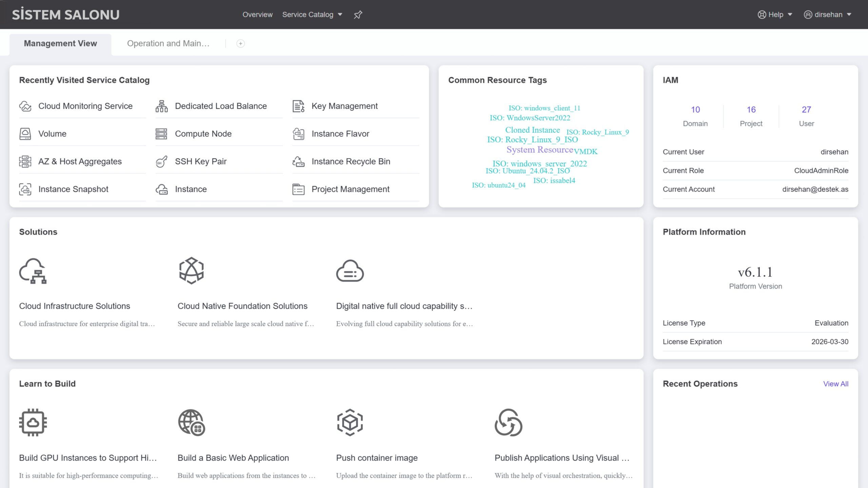Viewport: 868px width, 488px height.
Task: Switch to Operation and Maintenance tab
Action: 168,43
